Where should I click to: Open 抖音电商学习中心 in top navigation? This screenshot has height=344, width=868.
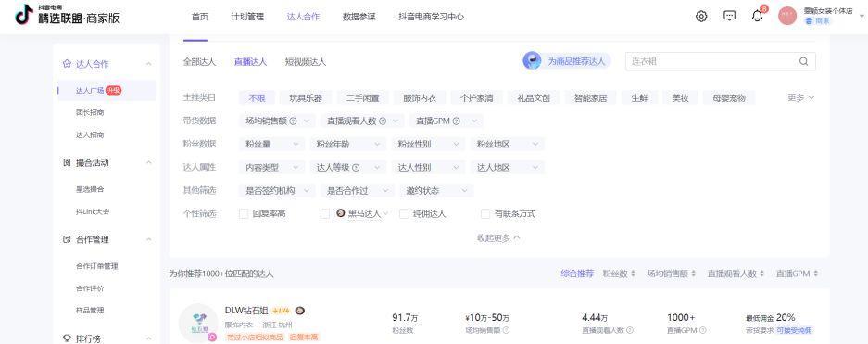pyautogui.click(x=432, y=17)
